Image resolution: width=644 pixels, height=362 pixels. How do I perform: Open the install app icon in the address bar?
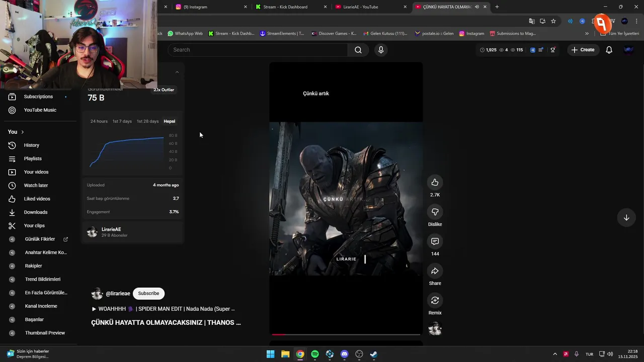[x=542, y=21]
